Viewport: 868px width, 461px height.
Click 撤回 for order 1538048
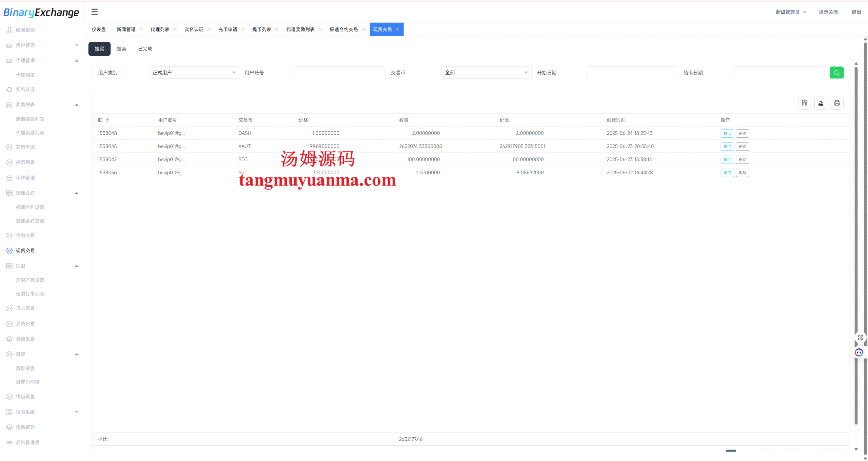coord(727,133)
